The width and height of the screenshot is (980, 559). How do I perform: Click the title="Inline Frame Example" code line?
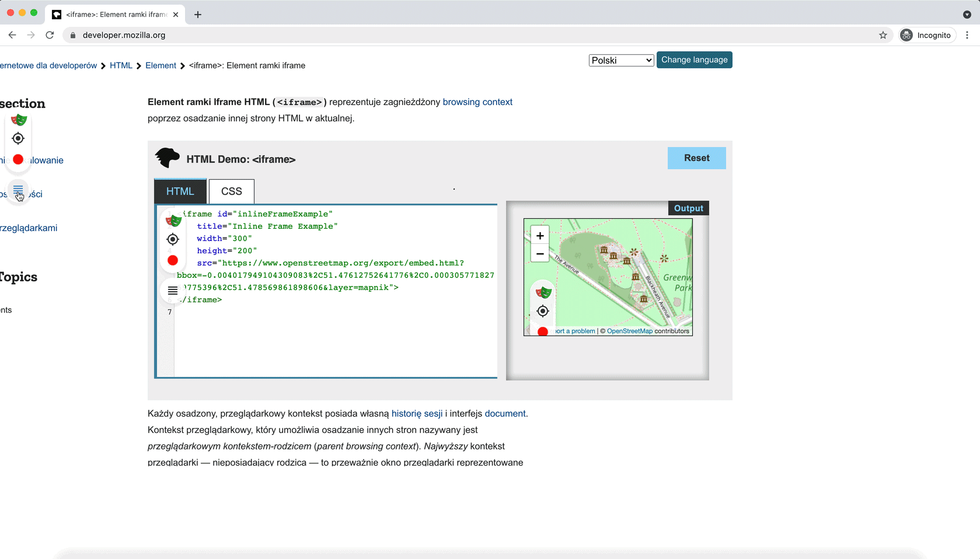point(267,226)
